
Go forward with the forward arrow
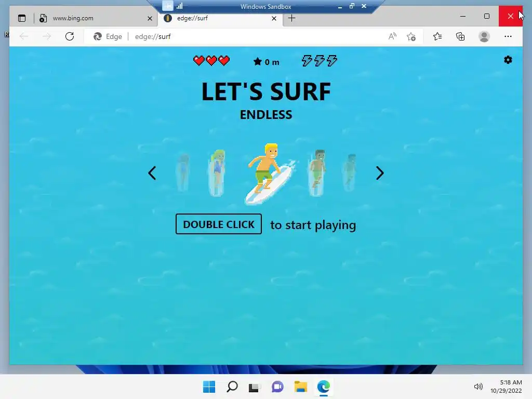46,36
